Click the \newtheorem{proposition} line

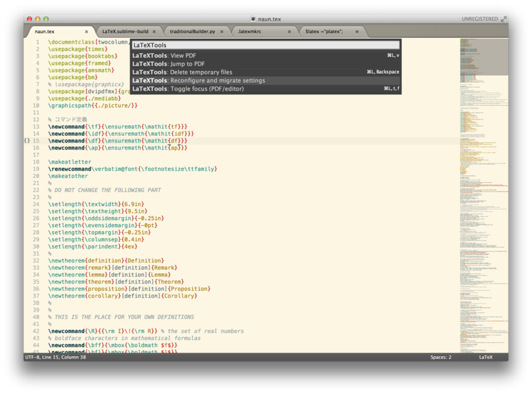129,289
